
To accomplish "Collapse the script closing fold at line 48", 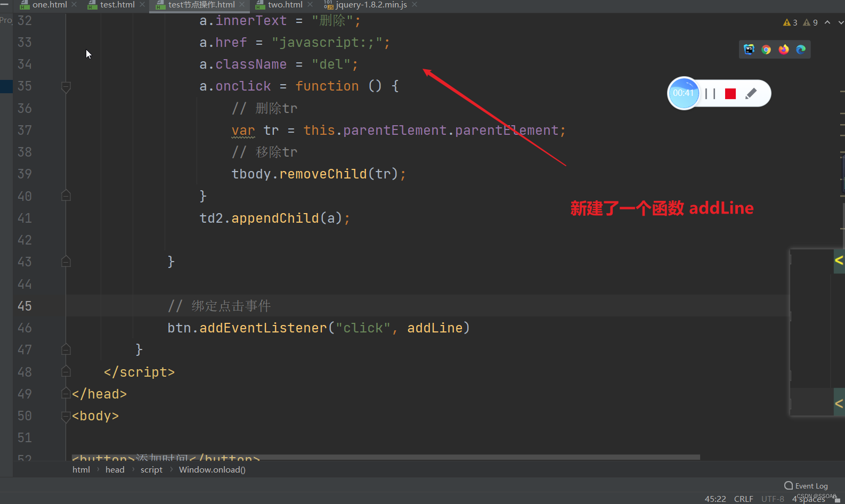I will pos(66,371).
